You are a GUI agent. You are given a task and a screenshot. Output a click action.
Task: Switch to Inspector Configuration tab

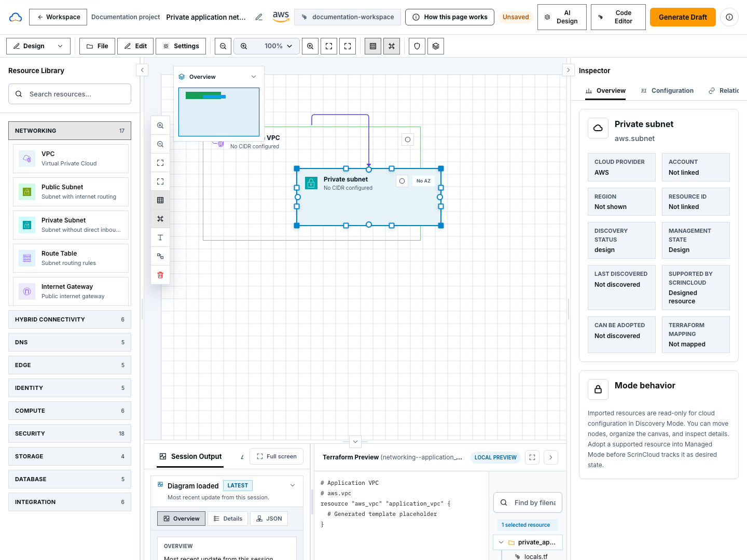tap(667, 91)
